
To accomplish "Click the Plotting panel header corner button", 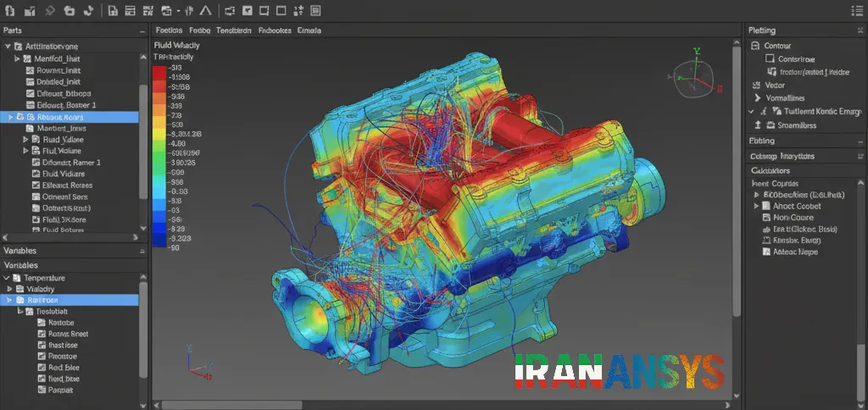I will point(860,31).
